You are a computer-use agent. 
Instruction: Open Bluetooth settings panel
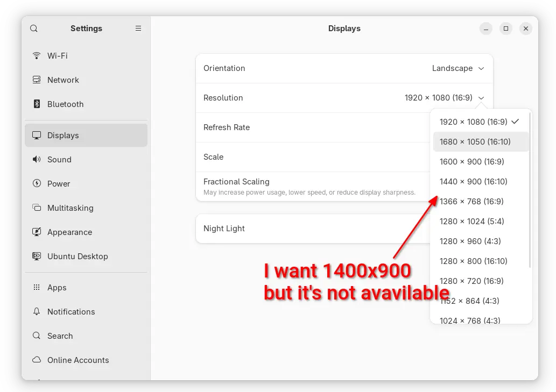86,104
